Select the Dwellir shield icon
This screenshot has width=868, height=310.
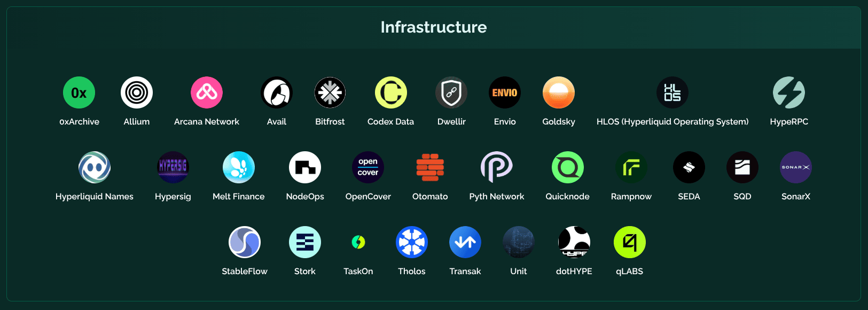(451, 92)
